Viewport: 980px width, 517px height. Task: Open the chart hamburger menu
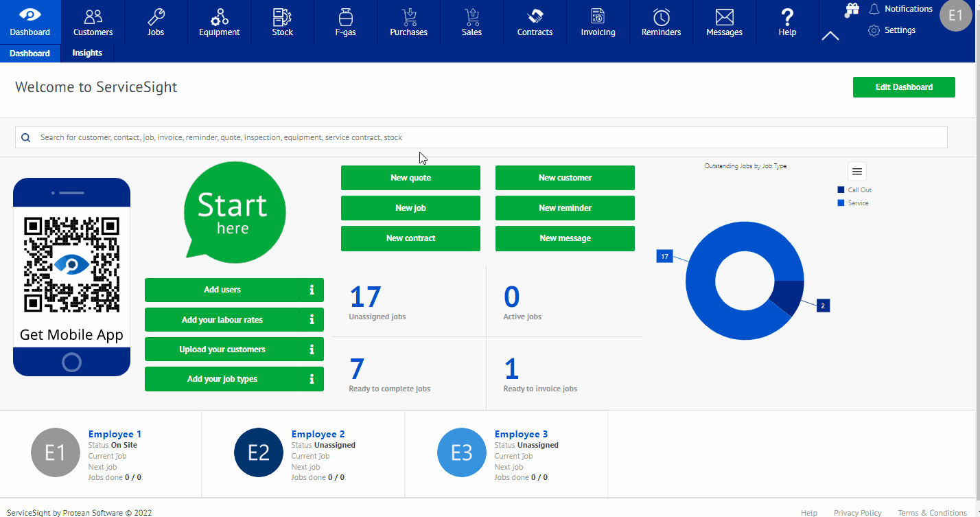click(857, 171)
